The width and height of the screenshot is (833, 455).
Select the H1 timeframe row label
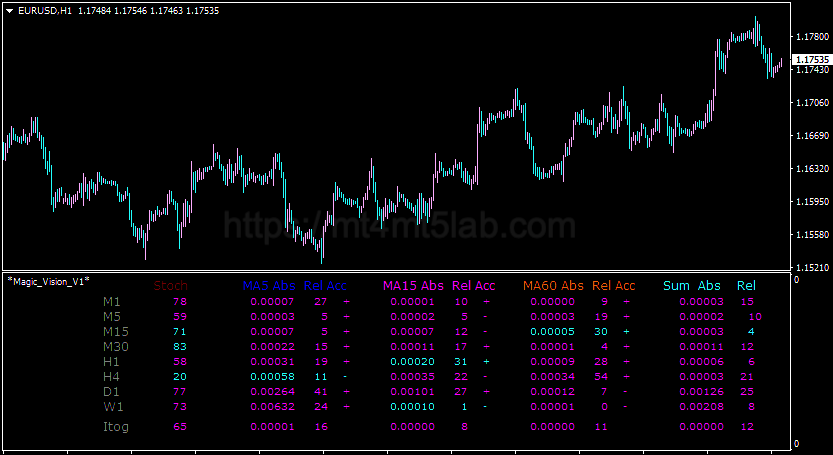112,361
